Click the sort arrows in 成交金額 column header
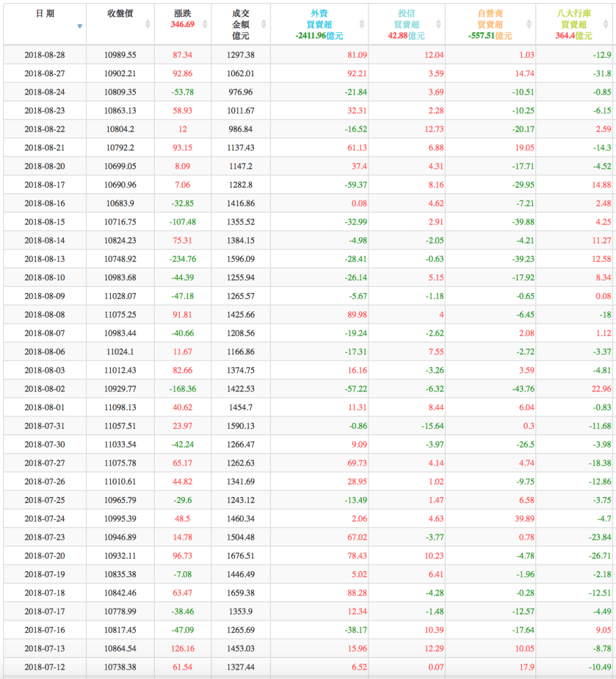Screen dimensions: 616x679 (x=263, y=24)
